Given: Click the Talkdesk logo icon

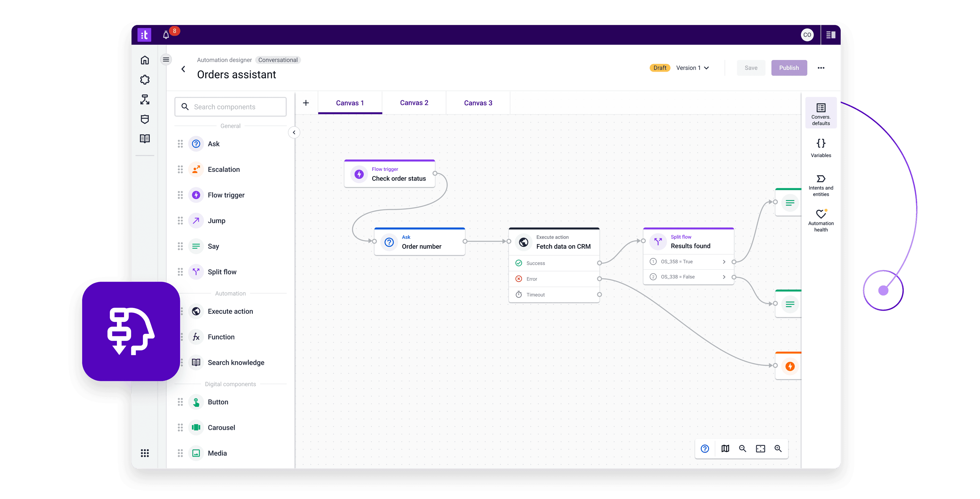Looking at the screenshot, I should click(x=144, y=35).
